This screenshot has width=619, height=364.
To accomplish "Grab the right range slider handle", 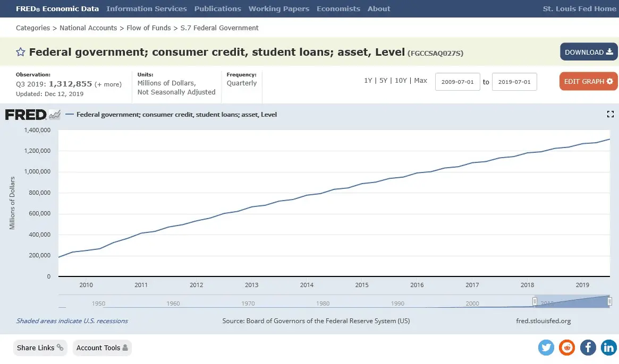I will (609, 301).
